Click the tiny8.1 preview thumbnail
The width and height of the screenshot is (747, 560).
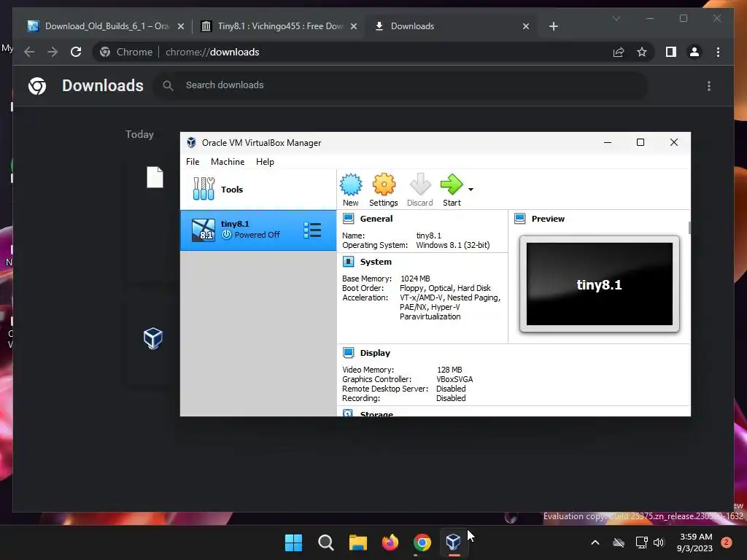(600, 284)
